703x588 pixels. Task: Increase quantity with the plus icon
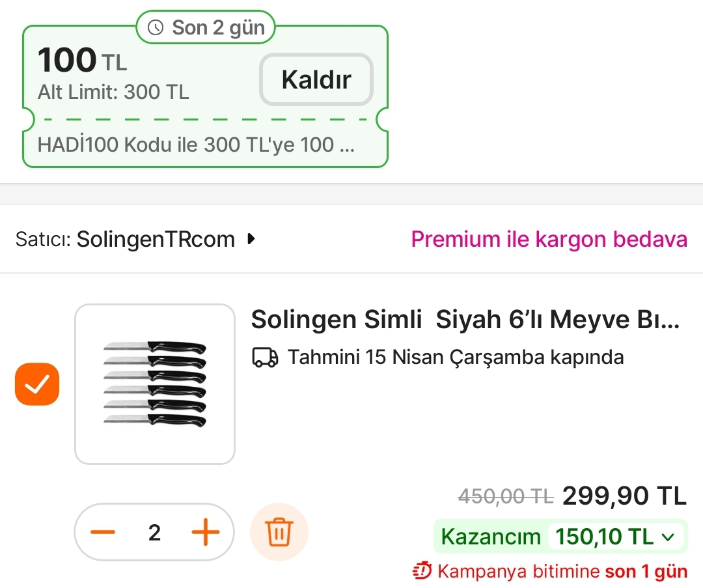(x=206, y=533)
